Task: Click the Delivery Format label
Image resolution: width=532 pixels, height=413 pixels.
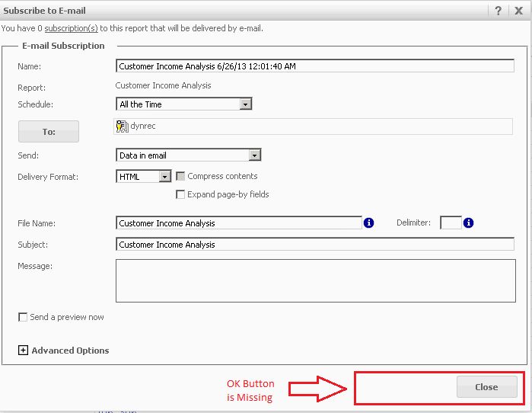Action: point(48,177)
